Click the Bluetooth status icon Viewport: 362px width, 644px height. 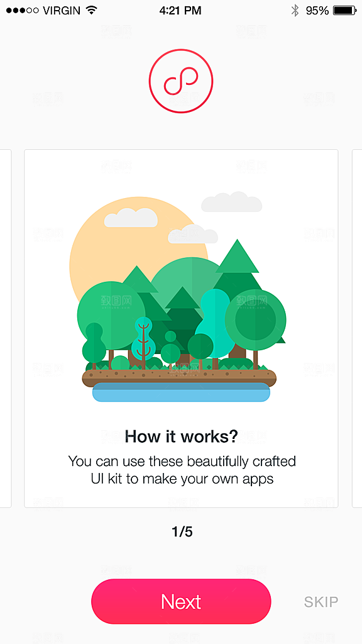point(295,10)
